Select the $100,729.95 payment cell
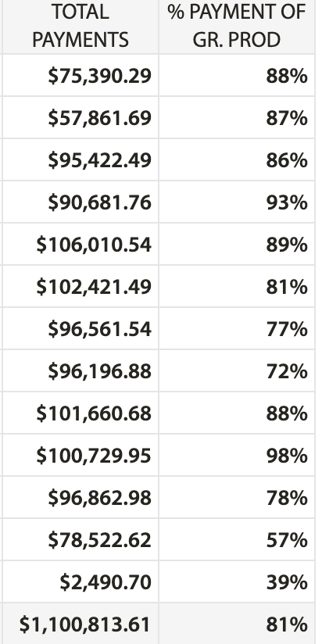The height and width of the screenshot is (644, 322). click(x=80, y=456)
